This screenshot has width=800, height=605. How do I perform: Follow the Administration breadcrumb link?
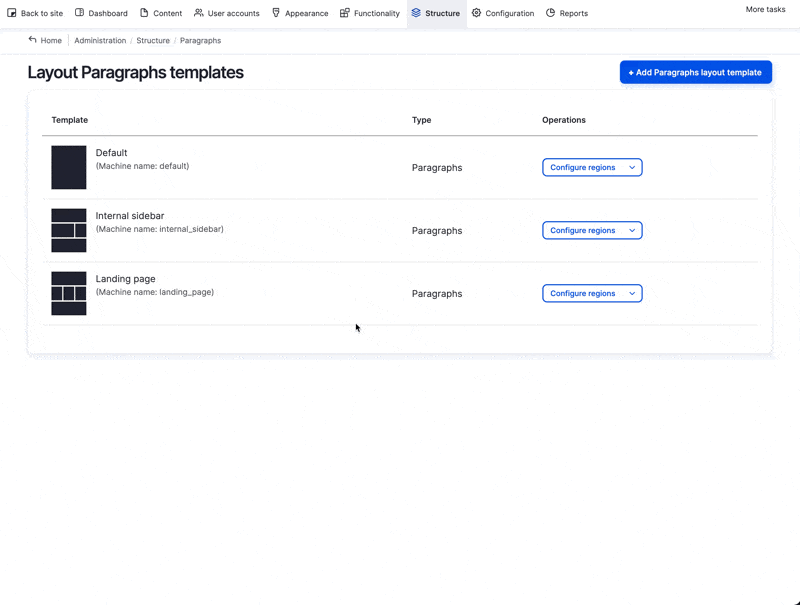point(100,40)
